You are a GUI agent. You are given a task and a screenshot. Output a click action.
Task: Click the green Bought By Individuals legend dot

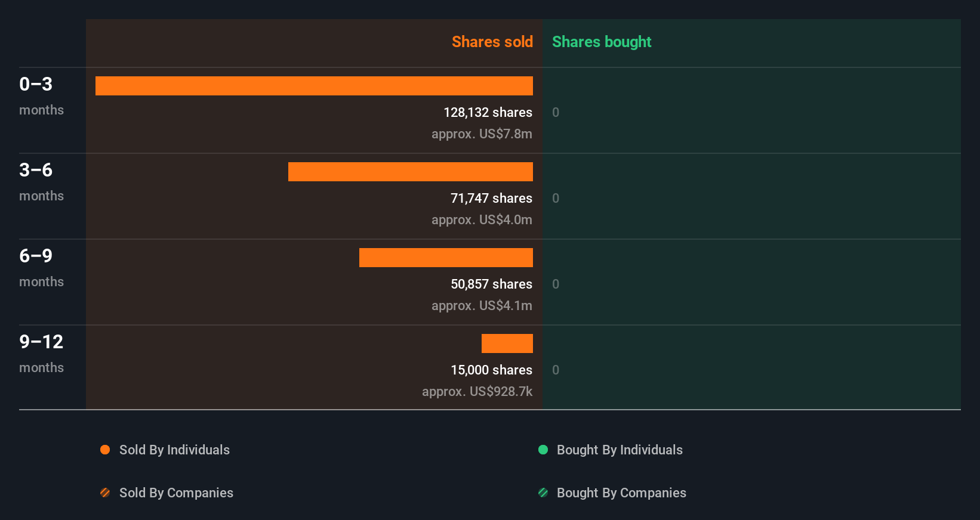point(543,450)
